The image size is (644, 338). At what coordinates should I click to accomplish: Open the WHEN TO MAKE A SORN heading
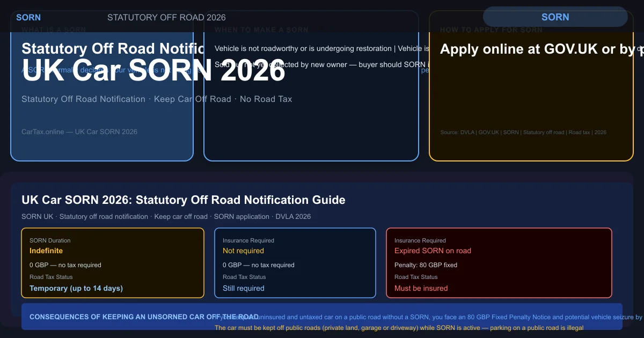[x=262, y=30]
